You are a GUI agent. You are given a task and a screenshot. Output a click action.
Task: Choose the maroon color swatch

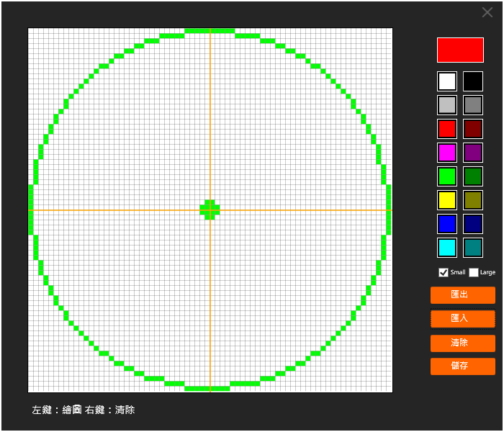click(473, 129)
